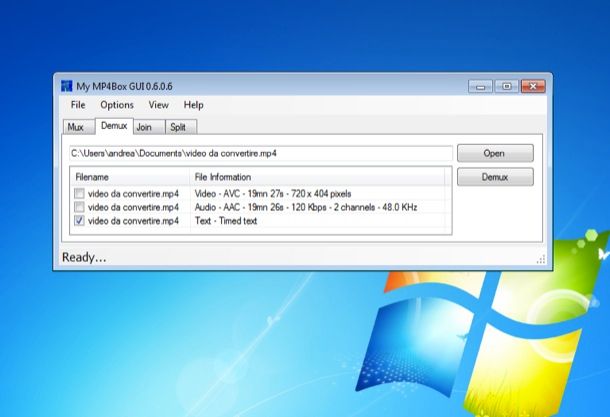The width and height of the screenshot is (610, 417).
Task: Click the file path input field
Action: pyautogui.click(x=261, y=153)
